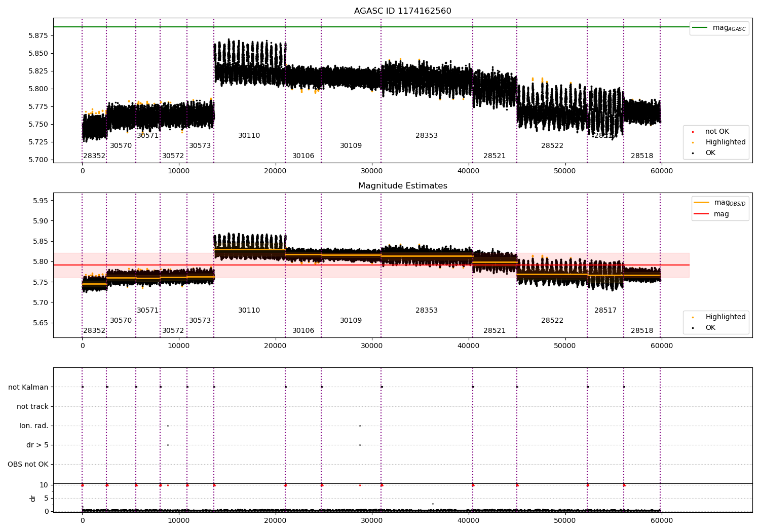Click 'Highlighted' legend entry in AGASC ID plot
The image size is (760, 532).
tap(719, 142)
